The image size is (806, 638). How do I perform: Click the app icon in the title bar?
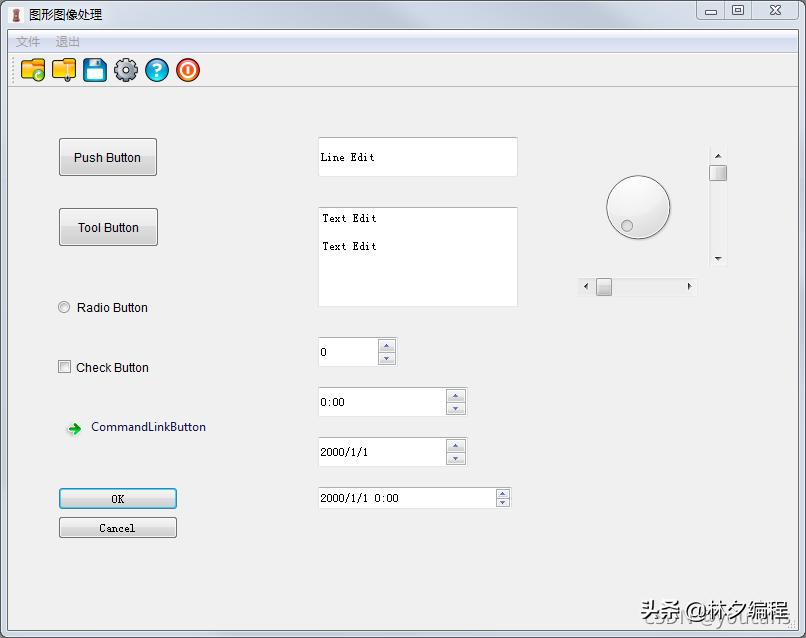click(16, 15)
